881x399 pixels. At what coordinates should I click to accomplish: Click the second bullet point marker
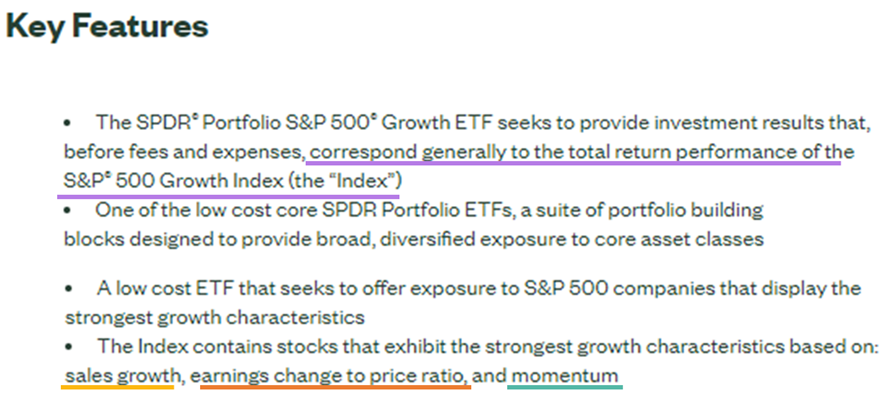(x=67, y=211)
